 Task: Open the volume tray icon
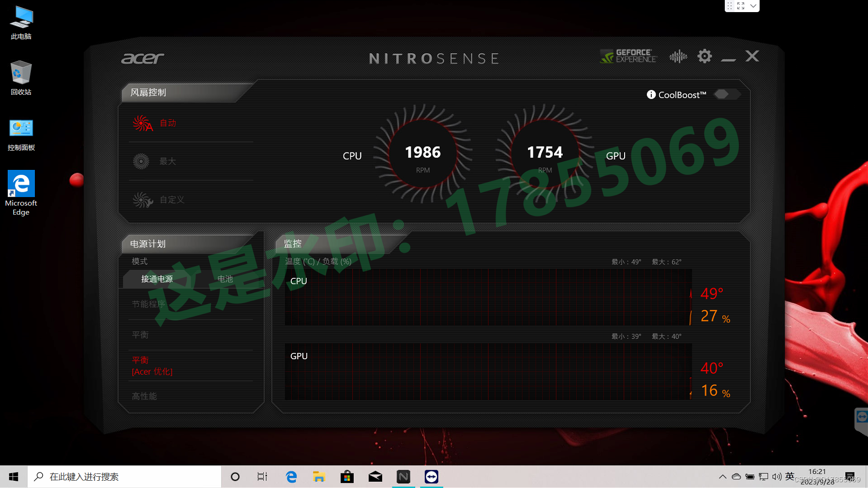(x=777, y=477)
